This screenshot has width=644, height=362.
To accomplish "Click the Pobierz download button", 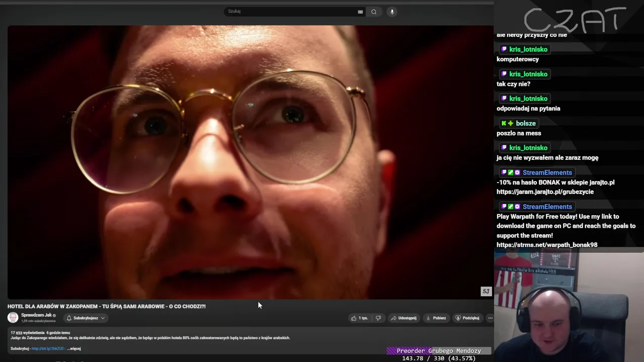I will click(x=436, y=318).
